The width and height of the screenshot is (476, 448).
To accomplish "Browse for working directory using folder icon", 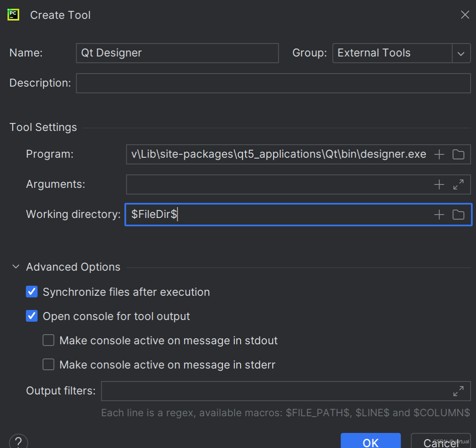I will (x=458, y=215).
